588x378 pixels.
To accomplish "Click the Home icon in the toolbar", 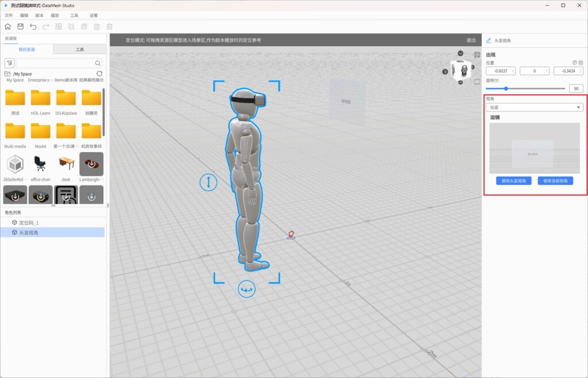I will (8, 26).
